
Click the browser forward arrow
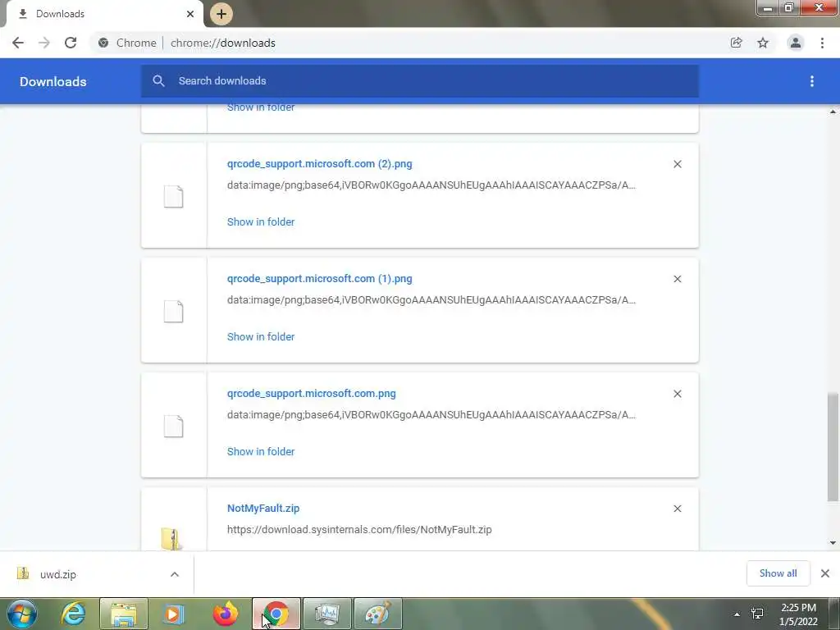tap(44, 43)
